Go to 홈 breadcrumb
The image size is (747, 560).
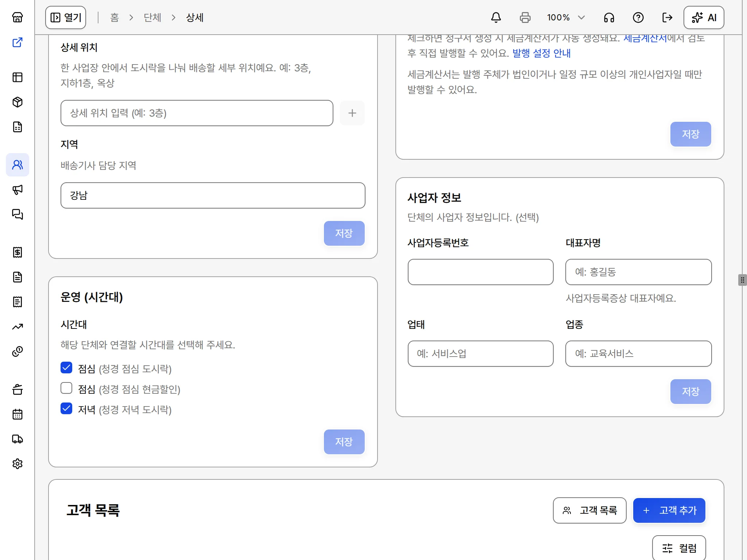tap(115, 17)
